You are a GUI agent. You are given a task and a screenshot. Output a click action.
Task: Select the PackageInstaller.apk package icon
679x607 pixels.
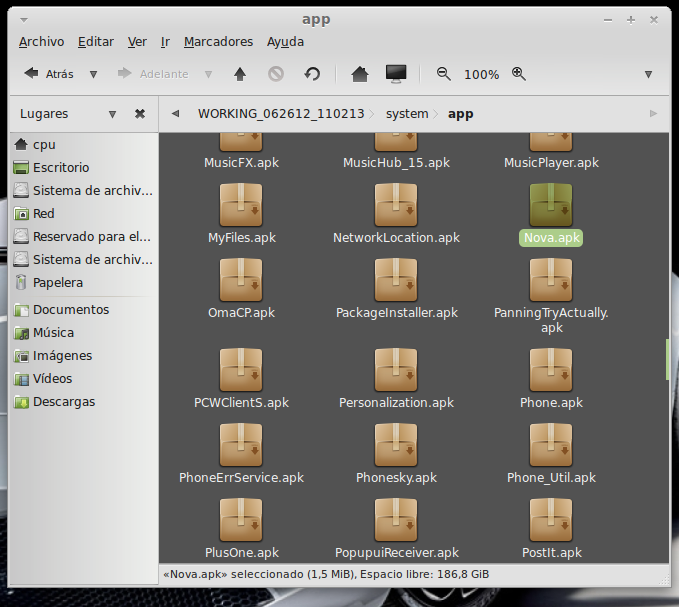[396, 280]
